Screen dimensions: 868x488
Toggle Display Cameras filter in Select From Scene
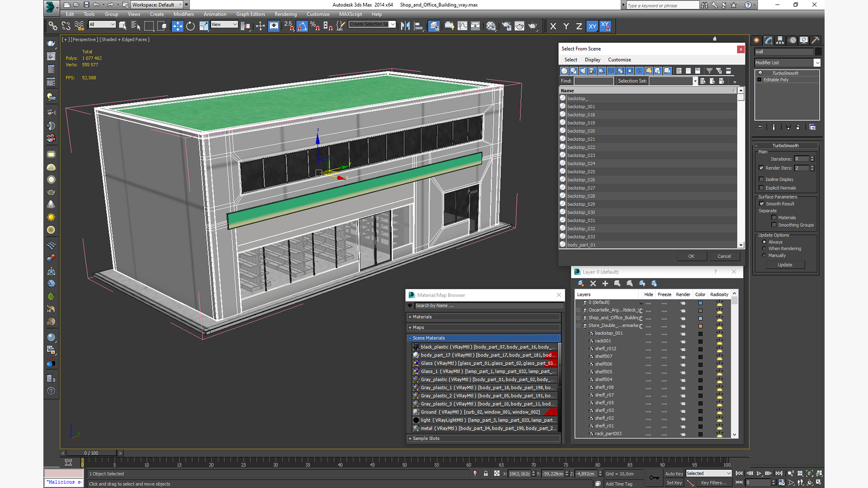[x=592, y=71]
